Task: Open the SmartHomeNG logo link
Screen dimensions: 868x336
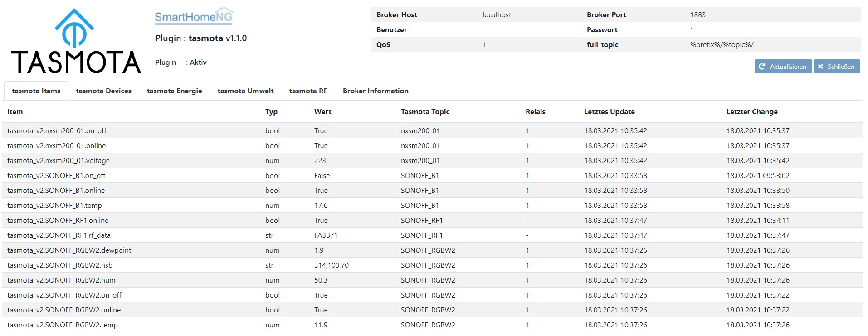Action: click(x=194, y=16)
